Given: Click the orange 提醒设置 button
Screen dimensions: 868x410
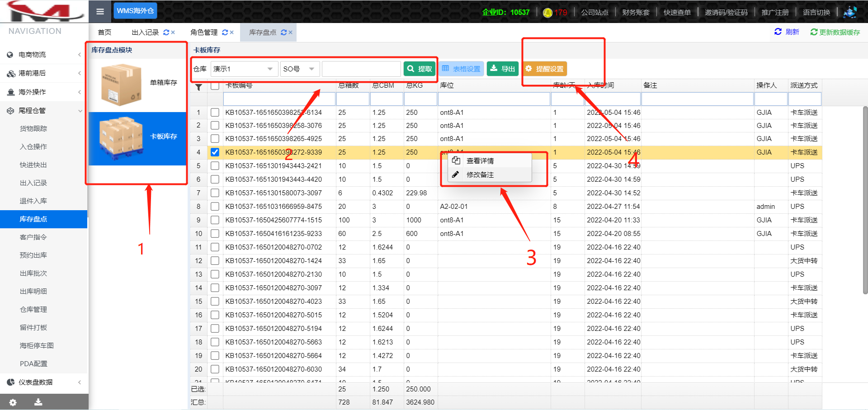Looking at the screenshot, I should [545, 69].
